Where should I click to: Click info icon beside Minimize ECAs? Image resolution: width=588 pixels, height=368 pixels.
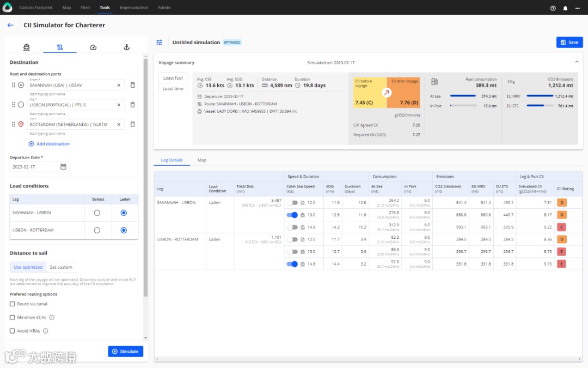(x=52, y=317)
